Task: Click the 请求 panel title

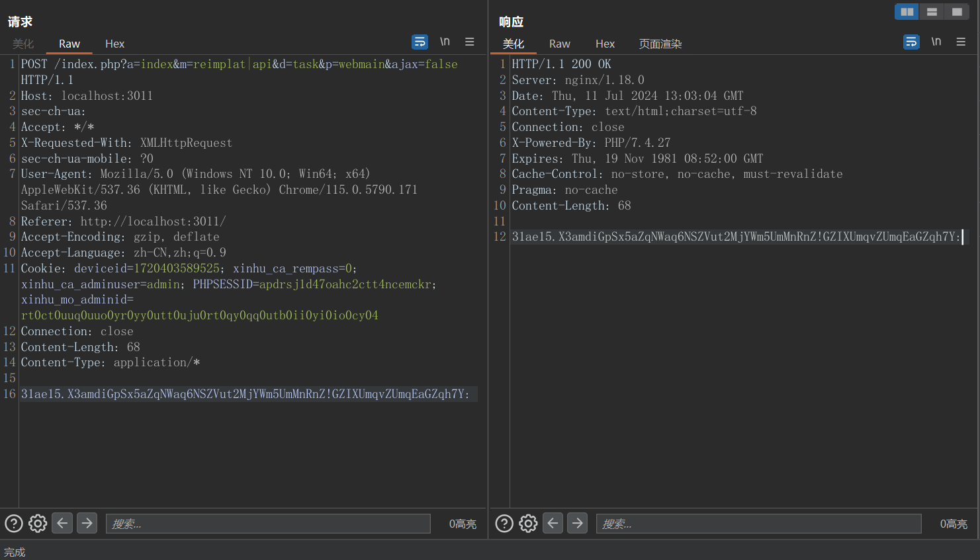Action: [20, 22]
